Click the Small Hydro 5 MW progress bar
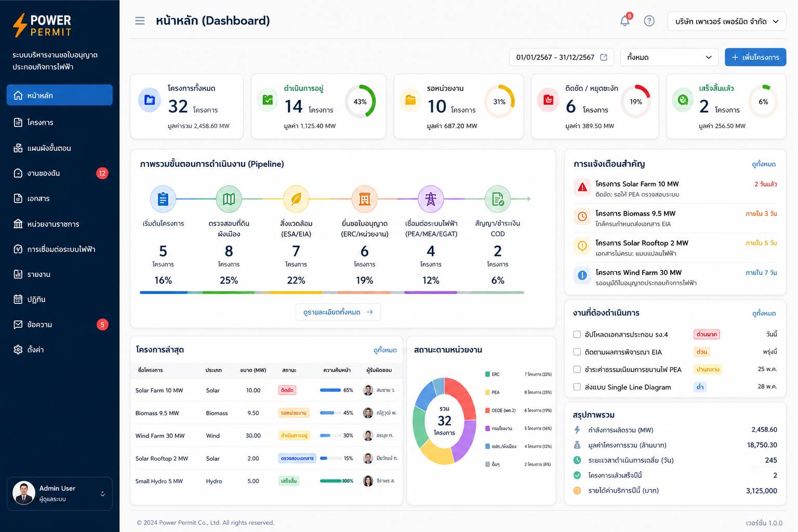Image resolution: width=798 pixels, height=532 pixels. click(330, 481)
